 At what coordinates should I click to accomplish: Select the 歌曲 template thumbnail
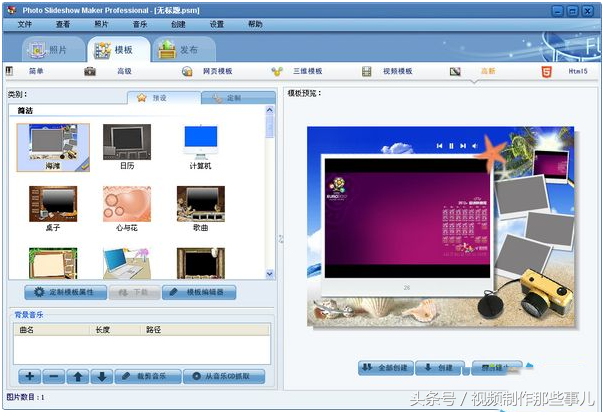pos(201,209)
